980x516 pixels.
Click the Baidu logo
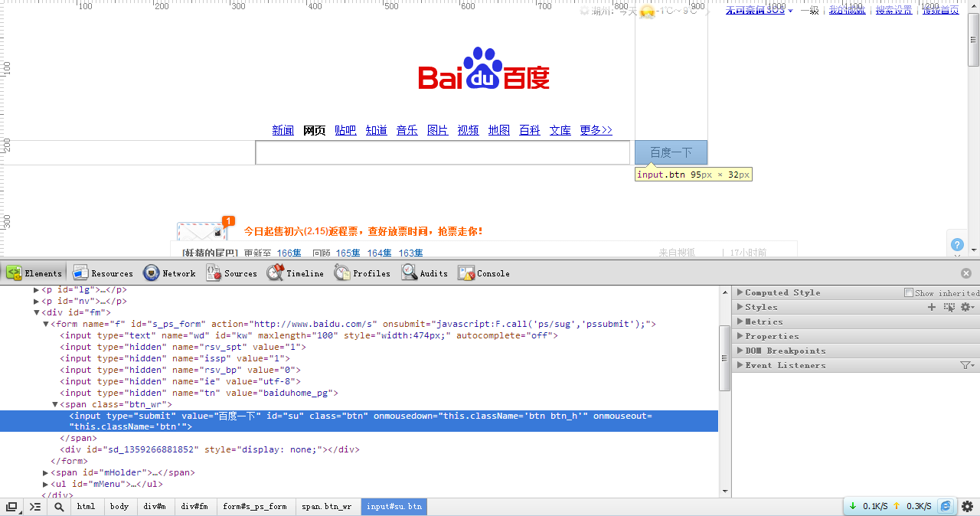(x=484, y=69)
